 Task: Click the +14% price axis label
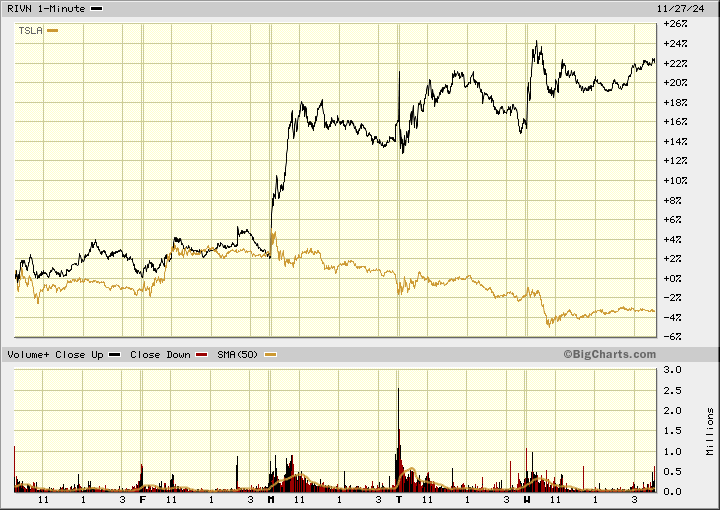point(675,141)
